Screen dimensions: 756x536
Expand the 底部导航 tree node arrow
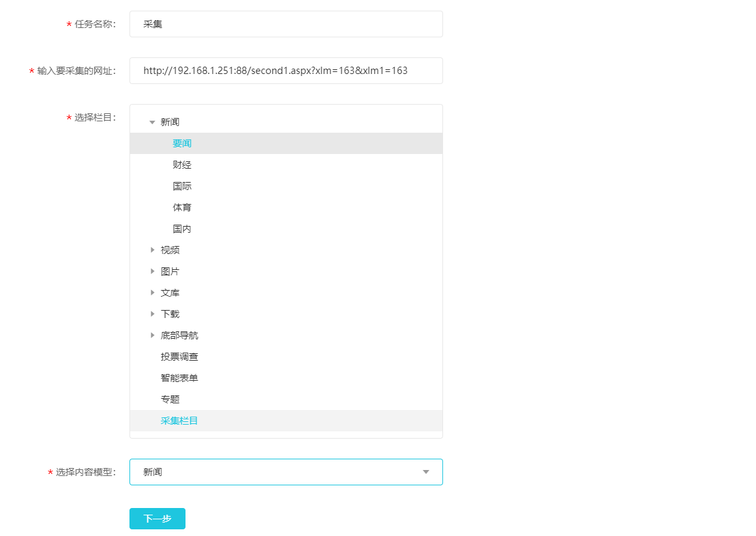[x=152, y=335]
